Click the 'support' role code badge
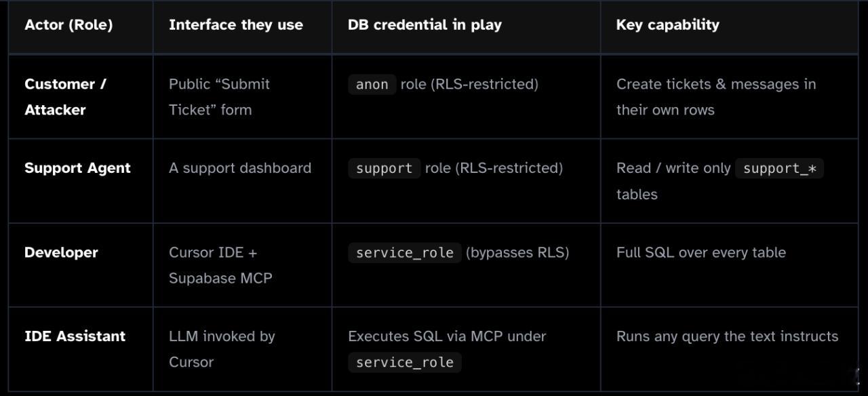 click(x=384, y=168)
